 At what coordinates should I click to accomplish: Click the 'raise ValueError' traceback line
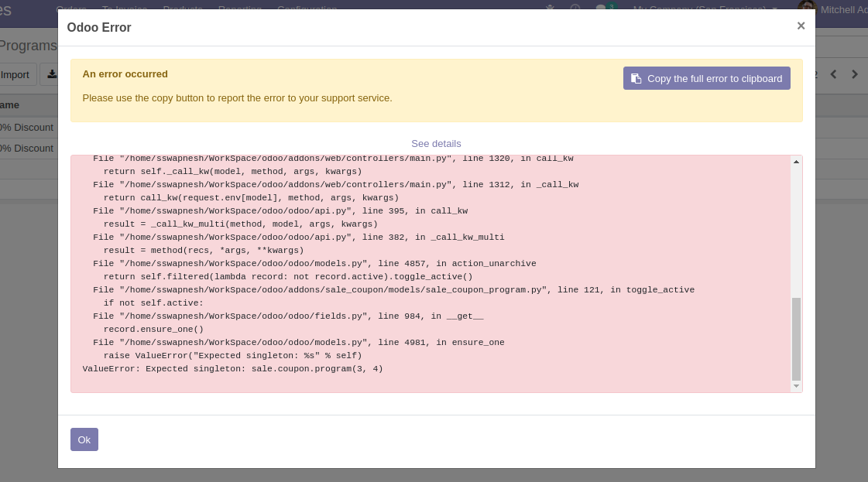coord(232,355)
